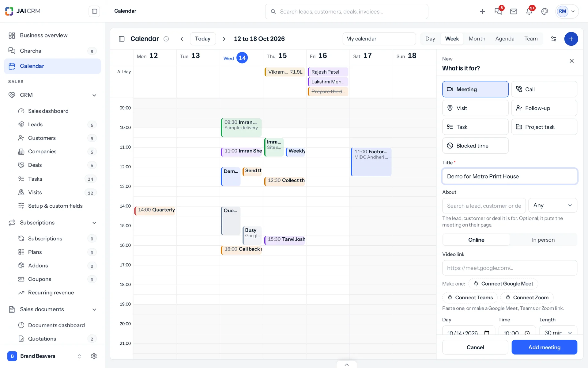
Task: Click Add meeting button
Action: [x=544, y=347]
